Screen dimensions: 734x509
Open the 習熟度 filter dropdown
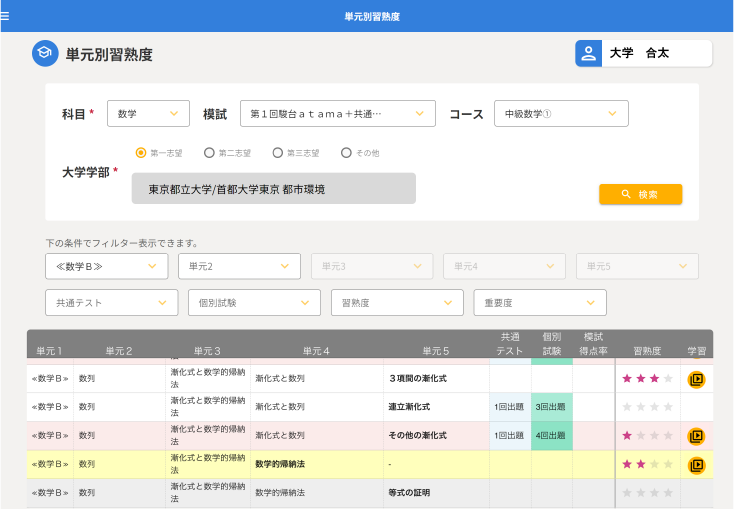pos(397,302)
